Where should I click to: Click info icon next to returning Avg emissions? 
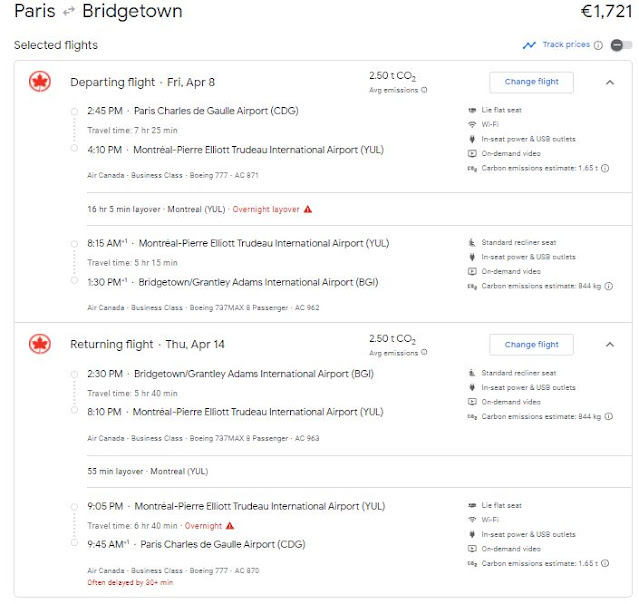[424, 353]
